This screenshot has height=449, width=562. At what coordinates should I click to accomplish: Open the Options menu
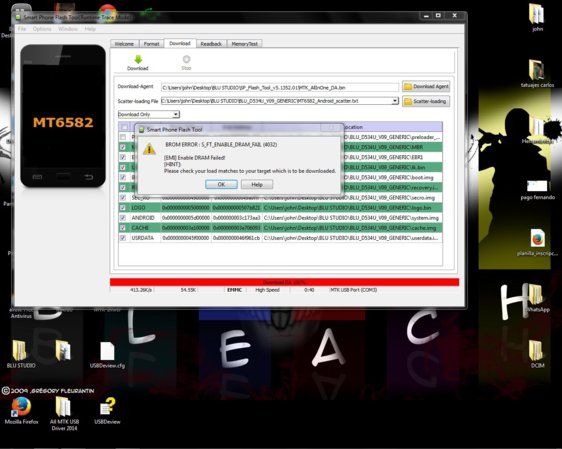(42, 29)
